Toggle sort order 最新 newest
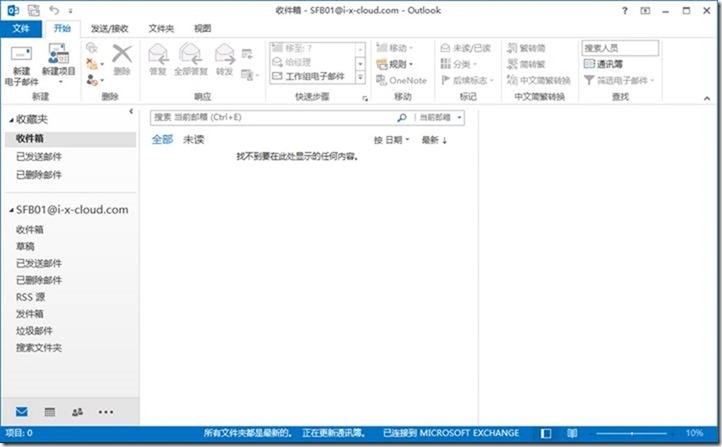722x447 pixels. pos(434,140)
